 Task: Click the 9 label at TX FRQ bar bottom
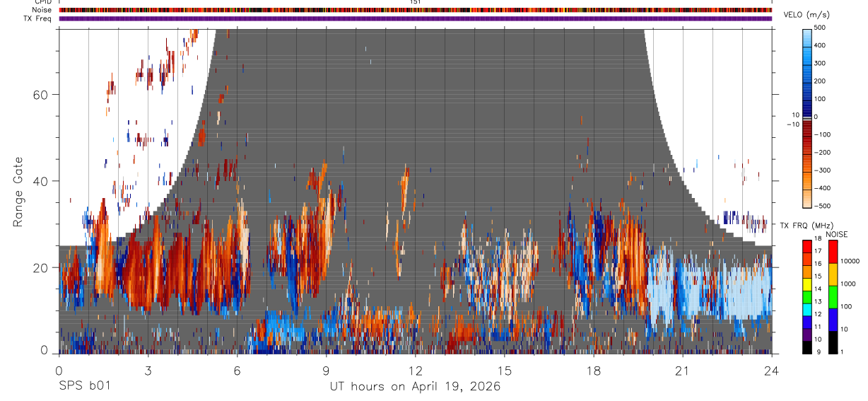pos(819,351)
